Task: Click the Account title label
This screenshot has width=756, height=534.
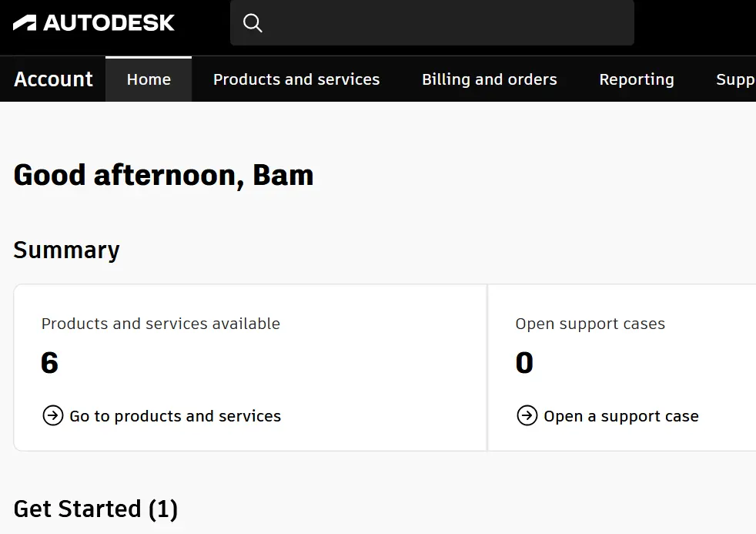Action: pyautogui.click(x=54, y=79)
